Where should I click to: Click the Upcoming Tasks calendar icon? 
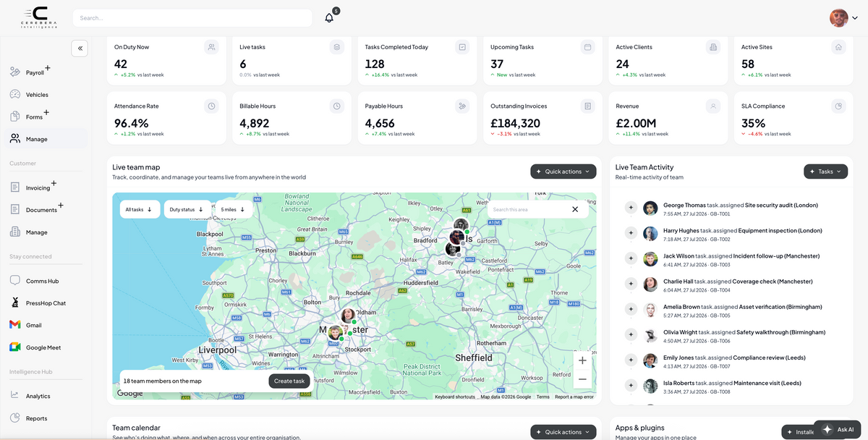[x=587, y=47]
